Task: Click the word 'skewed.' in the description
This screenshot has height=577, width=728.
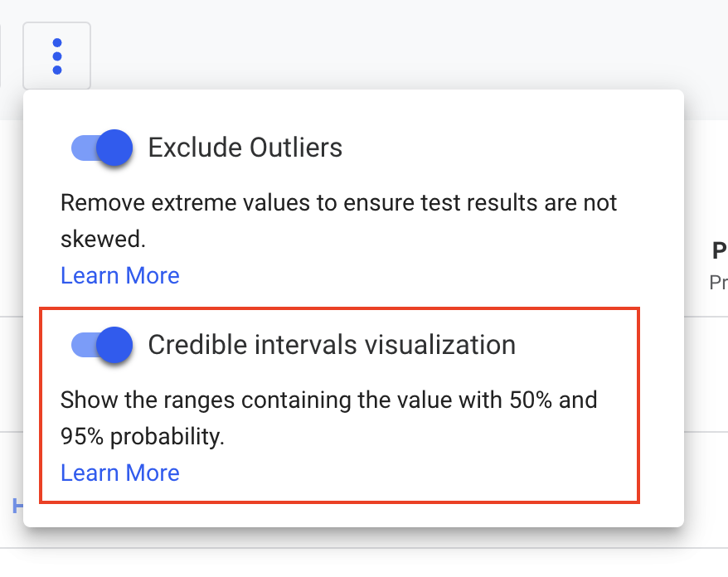Action: pos(103,240)
